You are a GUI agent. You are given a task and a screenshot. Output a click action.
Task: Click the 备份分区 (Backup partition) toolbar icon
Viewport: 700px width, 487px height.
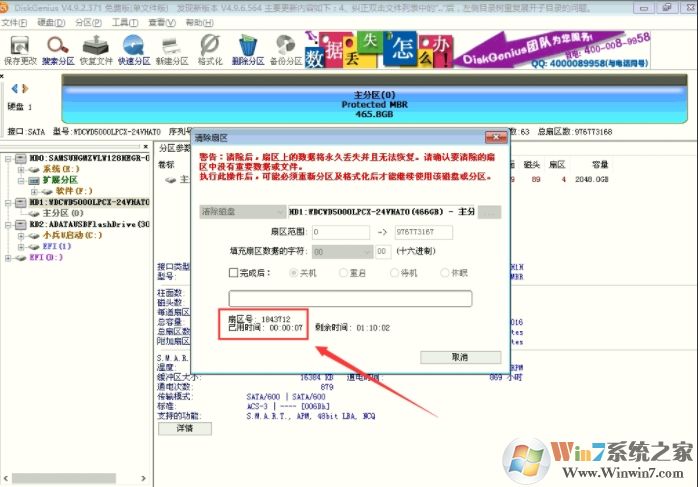pos(286,50)
